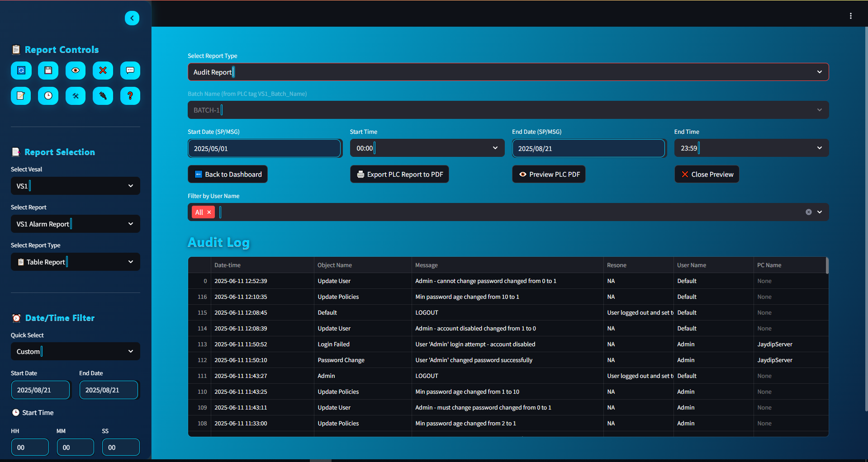The width and height of the screenshot is (868, 462).
Task: Click the Start Date field showing 2025/05/01
Action: 264,149
